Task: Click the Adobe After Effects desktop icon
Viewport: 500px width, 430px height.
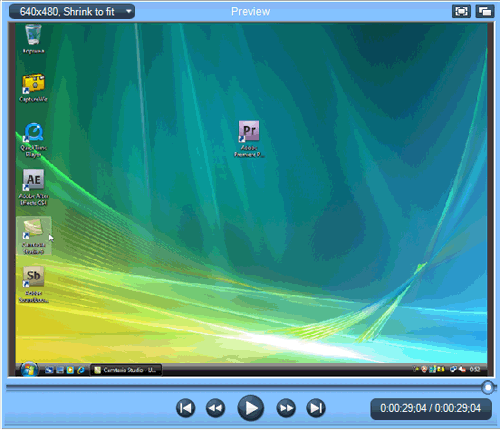Action: pos(33,187)
